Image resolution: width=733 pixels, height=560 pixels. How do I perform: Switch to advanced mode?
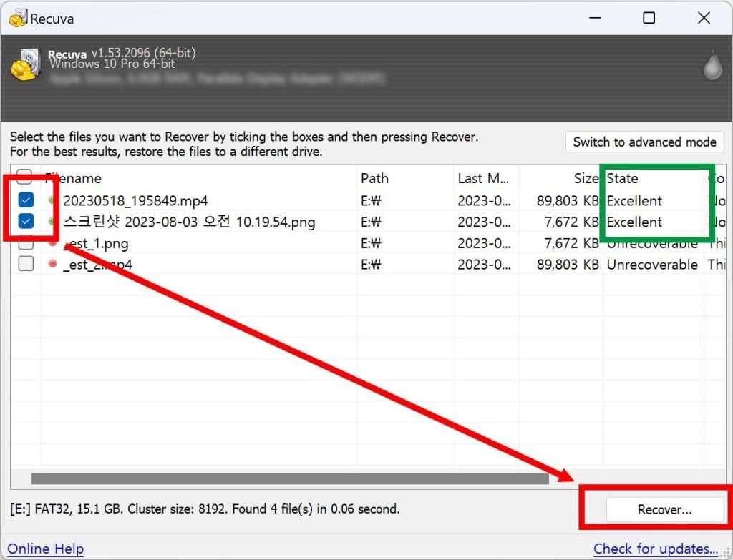[x=644, y=142]
